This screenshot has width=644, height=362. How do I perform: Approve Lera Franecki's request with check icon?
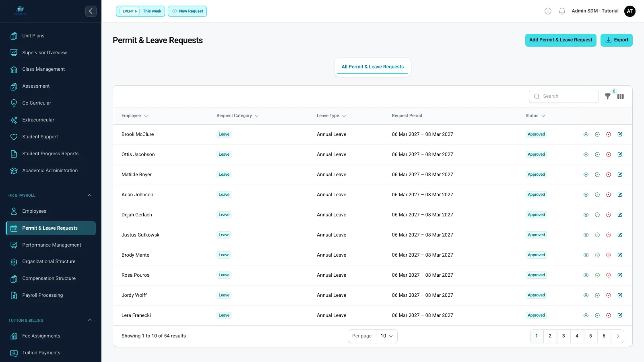pyautogui.click(x=597, y=315)
